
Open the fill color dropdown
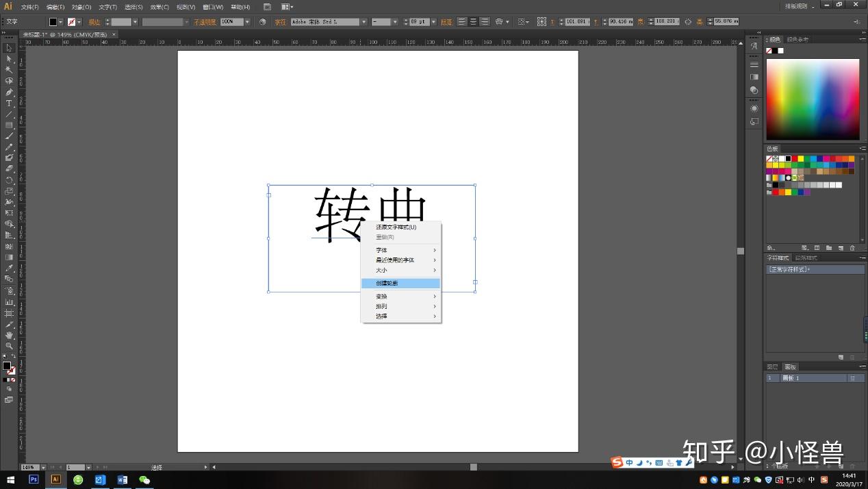60,22
